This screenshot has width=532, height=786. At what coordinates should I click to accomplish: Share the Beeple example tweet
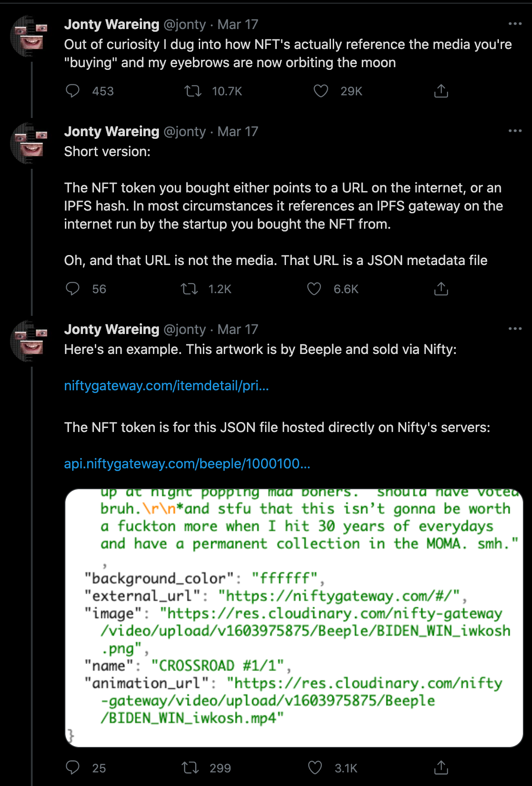[x=441, y=768]
